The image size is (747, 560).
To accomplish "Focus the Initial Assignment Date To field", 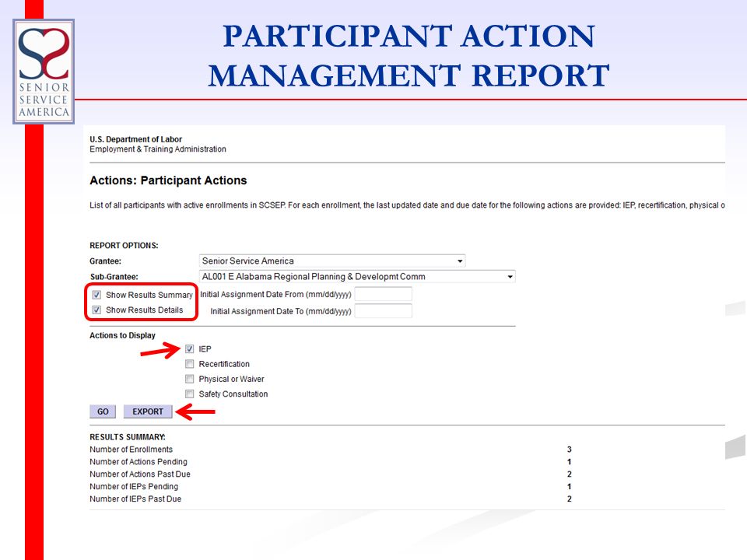I will coord(384,311).
